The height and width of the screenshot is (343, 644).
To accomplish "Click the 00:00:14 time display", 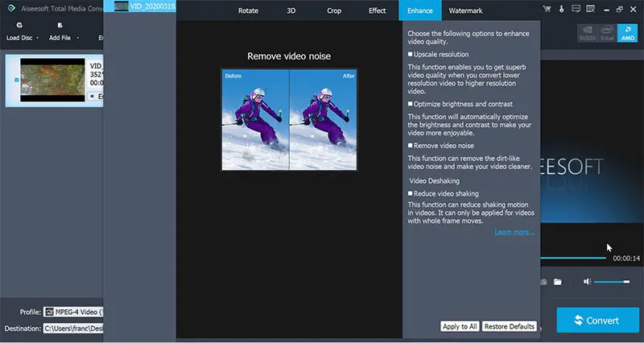I will tap(626, 258).
